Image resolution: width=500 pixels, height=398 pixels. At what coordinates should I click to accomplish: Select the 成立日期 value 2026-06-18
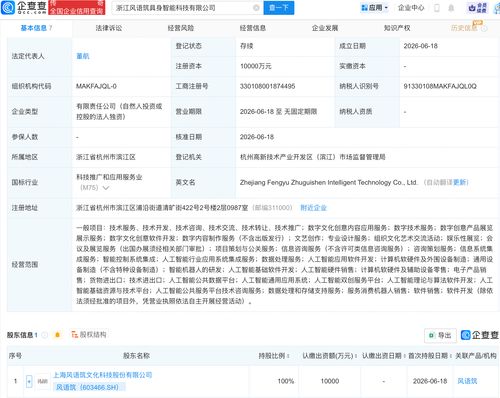(420, 46)
